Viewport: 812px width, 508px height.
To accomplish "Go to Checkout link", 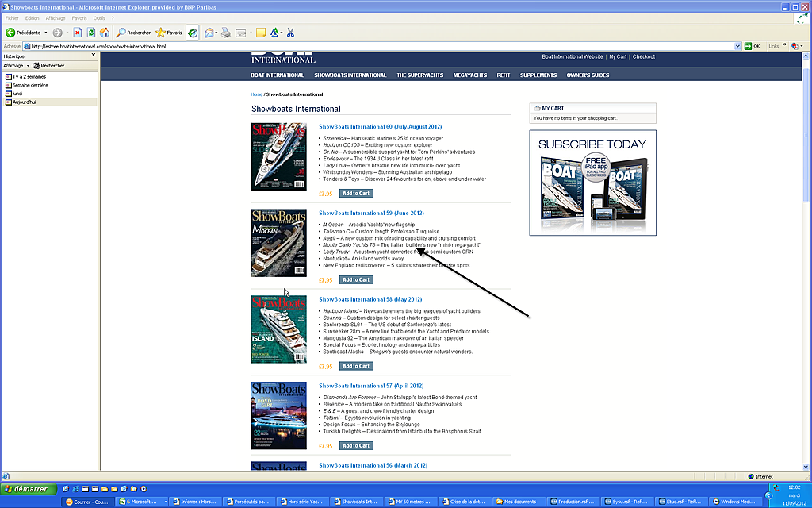I will pyautogui.click(x=644, y=56).
